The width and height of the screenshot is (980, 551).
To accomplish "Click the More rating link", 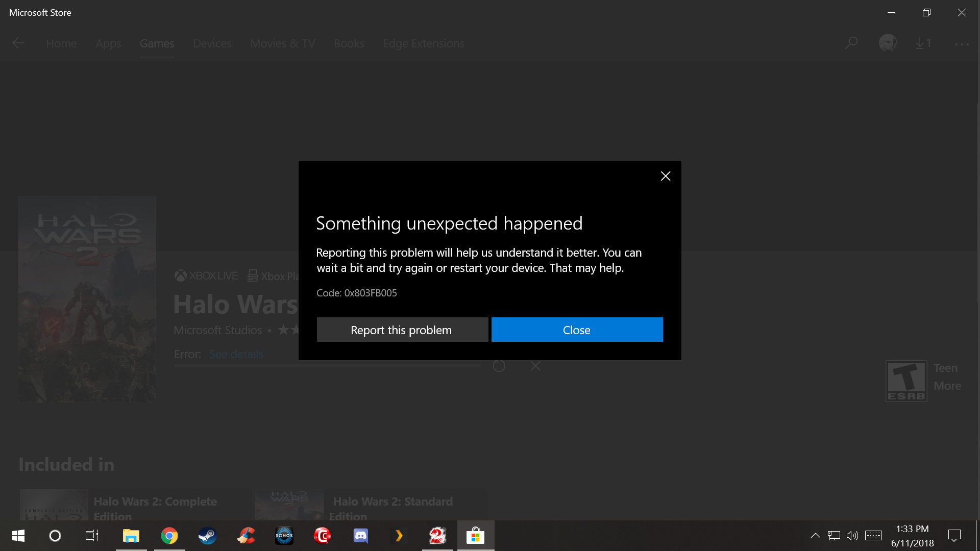I will click(x=947, y=386).
